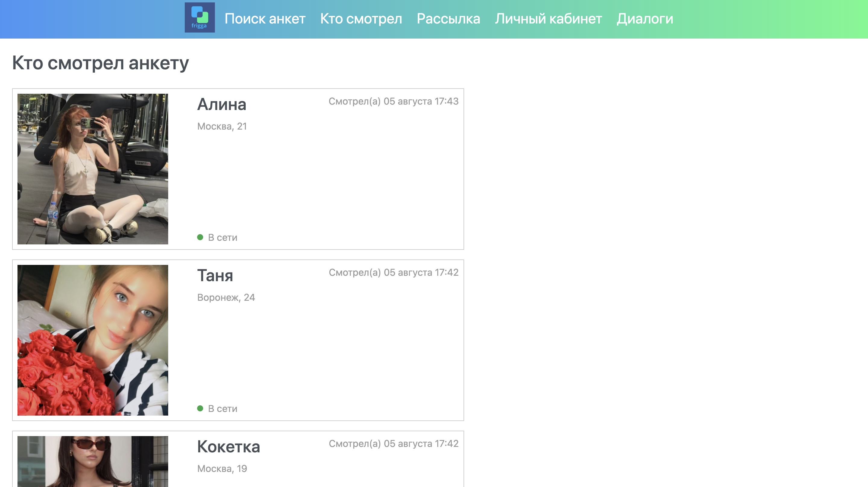Viewport: 868px width, 487px height.
Task: Click the name Кокетка
Action: [228, 447]
